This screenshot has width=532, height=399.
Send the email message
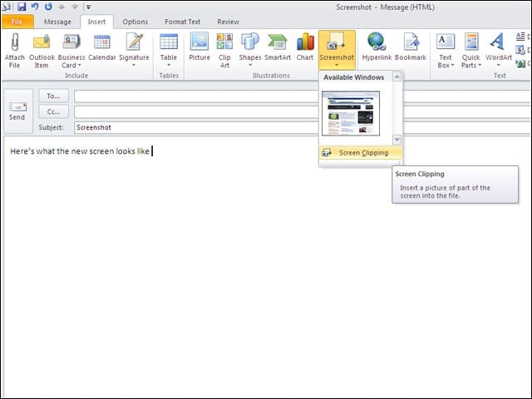(x=17, y=111)
